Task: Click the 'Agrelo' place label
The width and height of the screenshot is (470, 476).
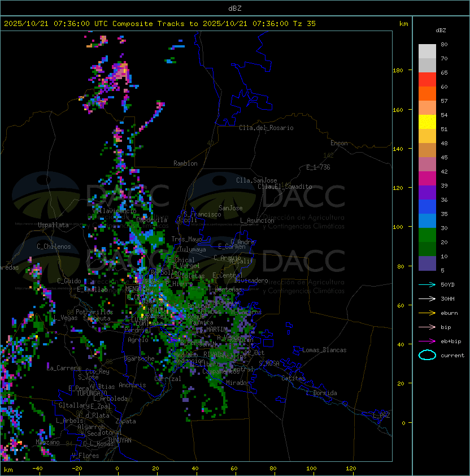Action: click(x=138, y=340)
